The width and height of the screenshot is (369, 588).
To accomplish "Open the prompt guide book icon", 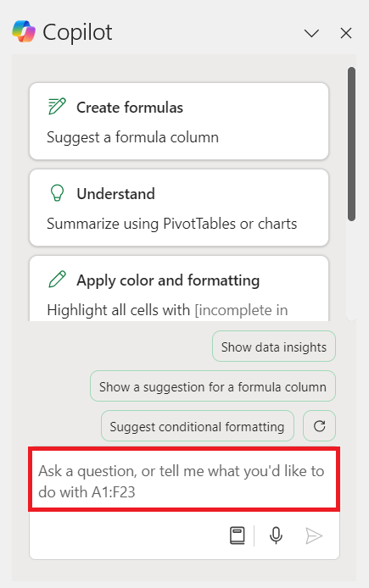I will tap(238, 535).
